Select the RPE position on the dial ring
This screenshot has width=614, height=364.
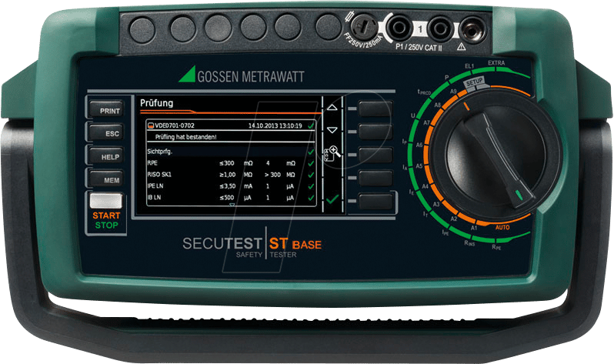click(496, 247)
